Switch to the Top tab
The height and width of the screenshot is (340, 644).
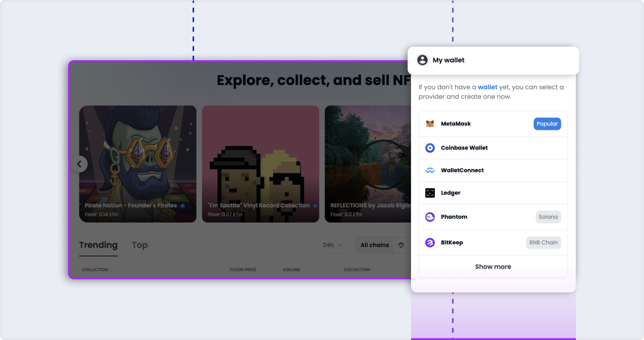pos(140,245)
